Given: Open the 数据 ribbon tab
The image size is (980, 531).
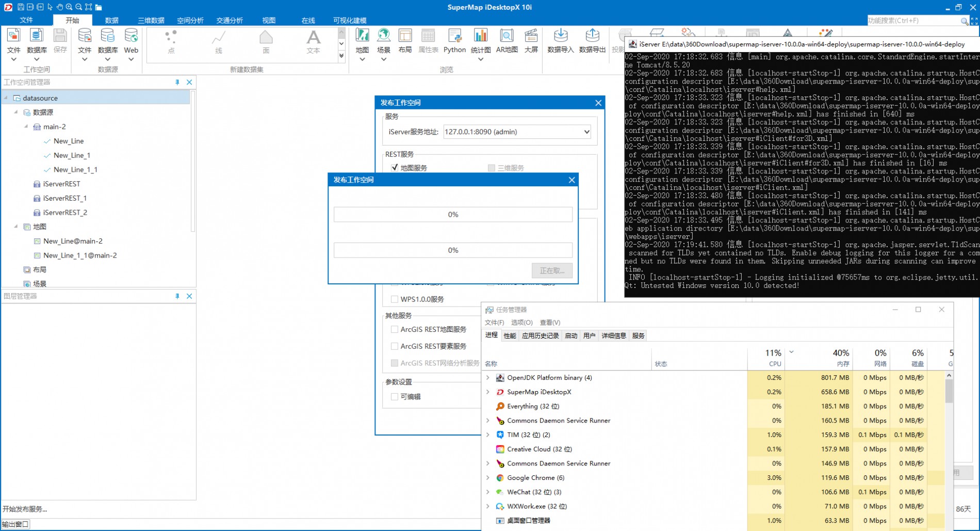Looking at the screenshot, I should click(111, 20).
